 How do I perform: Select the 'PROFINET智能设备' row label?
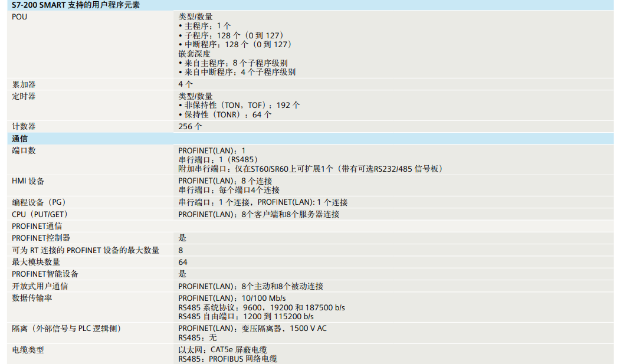click(x=45, y=274)
